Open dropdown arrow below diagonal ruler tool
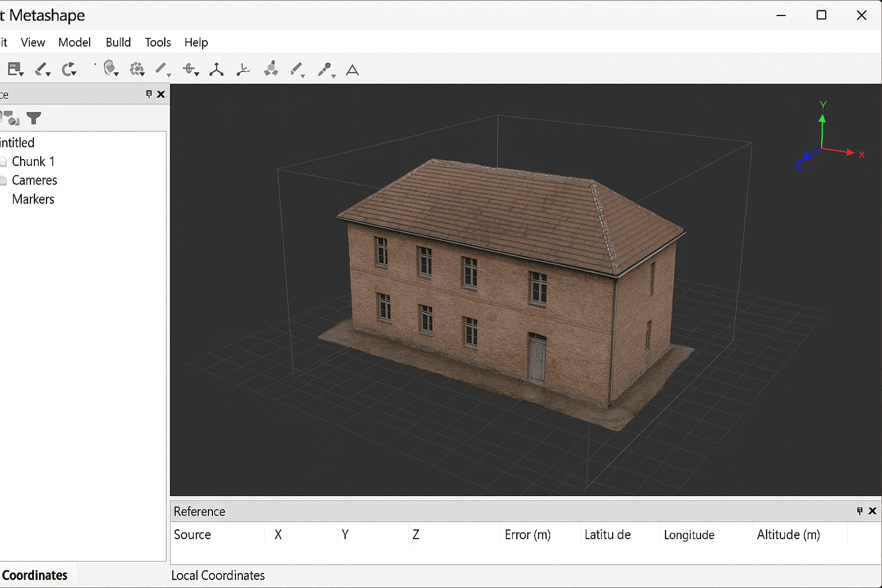Viewport: 882px width, 588px height. [x=169, y=75]
